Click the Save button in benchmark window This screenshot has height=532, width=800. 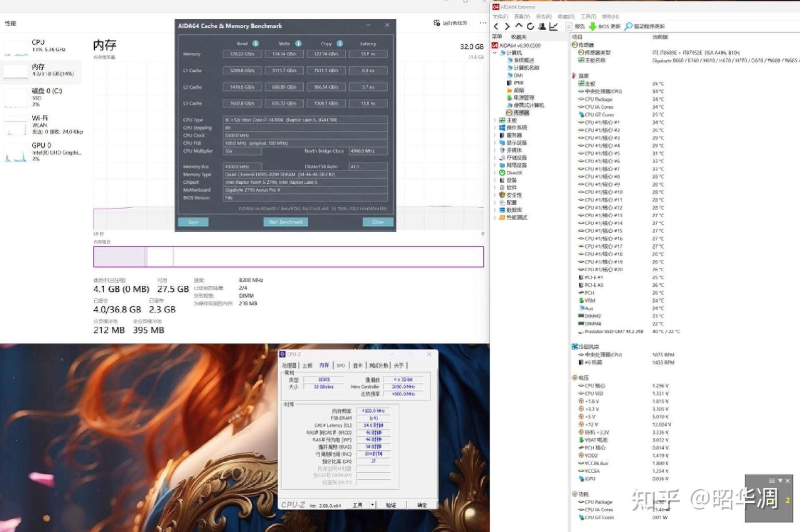[x=193, y=222]
